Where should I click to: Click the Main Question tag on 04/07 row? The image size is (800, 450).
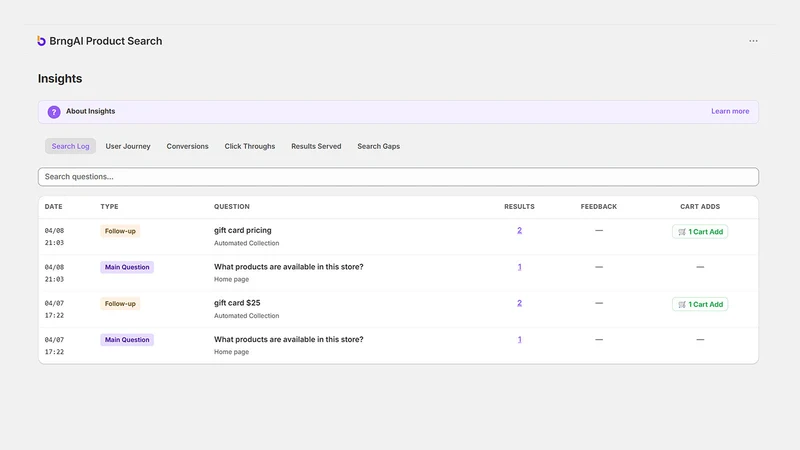click(127, 340)
